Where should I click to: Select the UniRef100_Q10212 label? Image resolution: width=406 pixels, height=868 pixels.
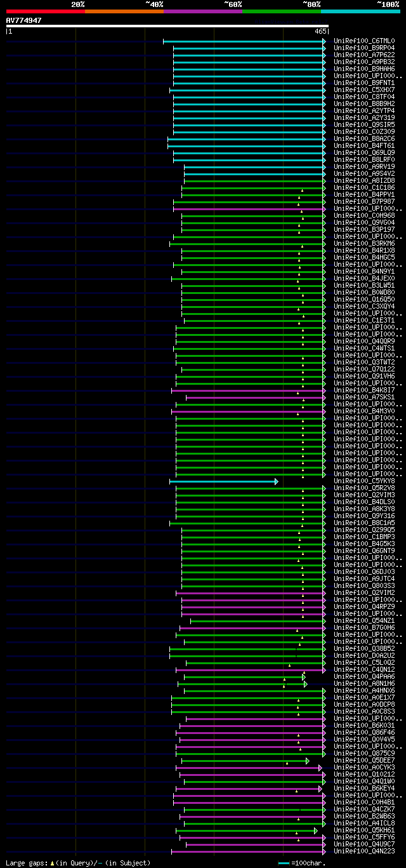364,775
